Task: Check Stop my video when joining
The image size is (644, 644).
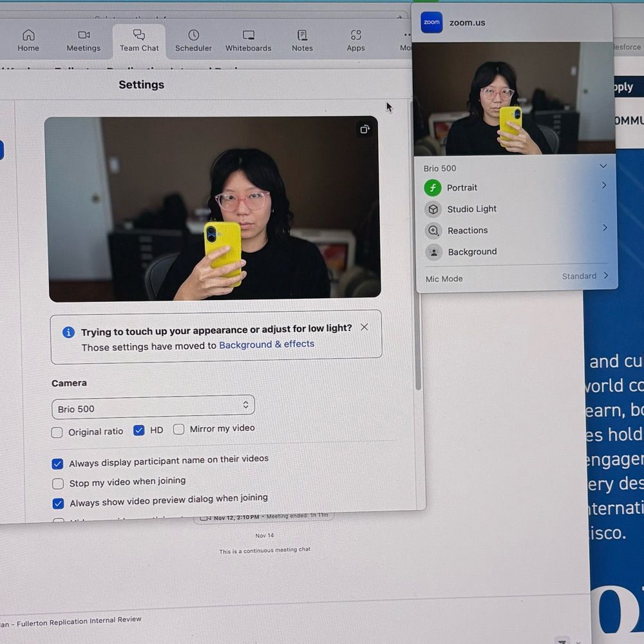Action: 58,484
